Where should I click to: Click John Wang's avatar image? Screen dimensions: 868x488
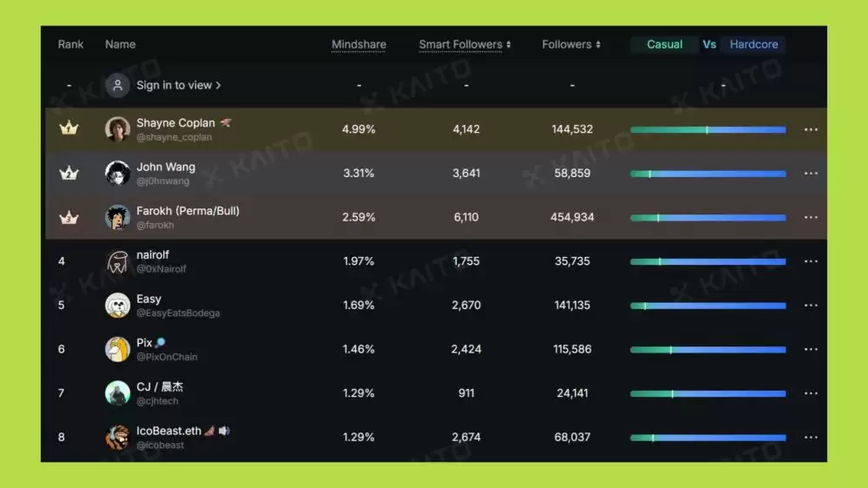[x=117, y=173]
